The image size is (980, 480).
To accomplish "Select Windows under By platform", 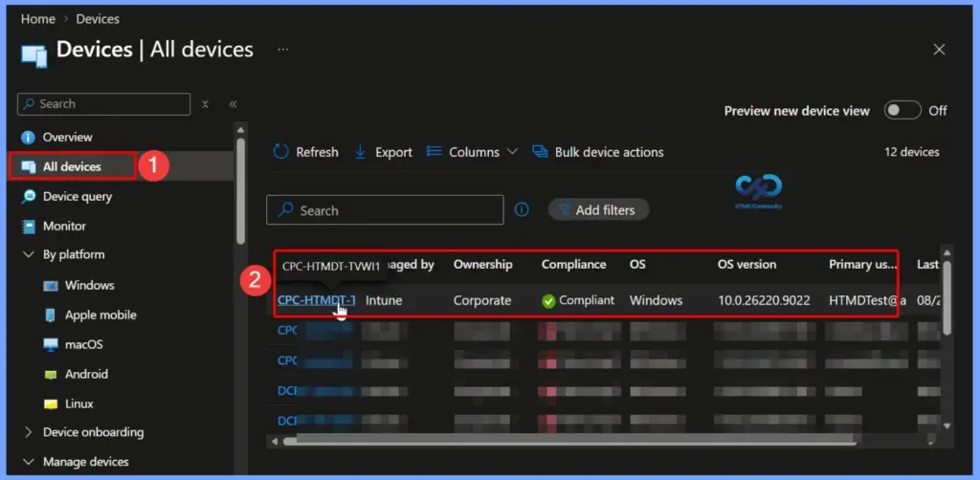I will point(89,285).
